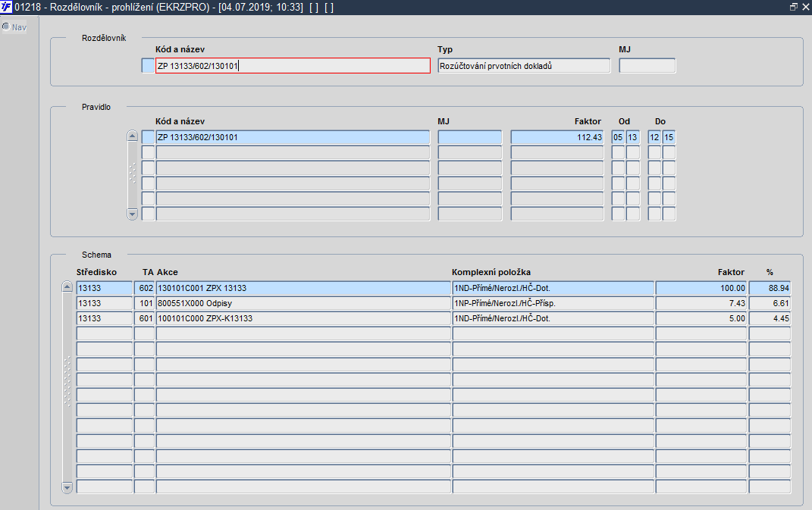Click the Schema Faktor cell showing 7.43
The image size is (812, 510).
(x=701, y=303)
